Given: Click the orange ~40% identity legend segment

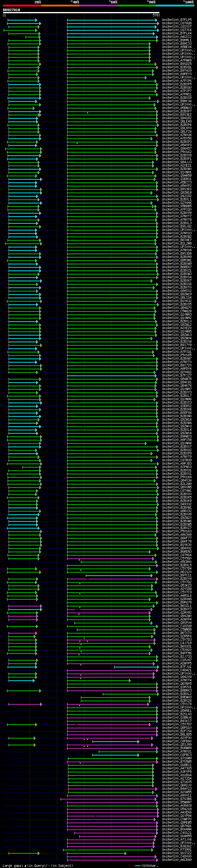Looking at the screenshot, I should tap(60, 6).
